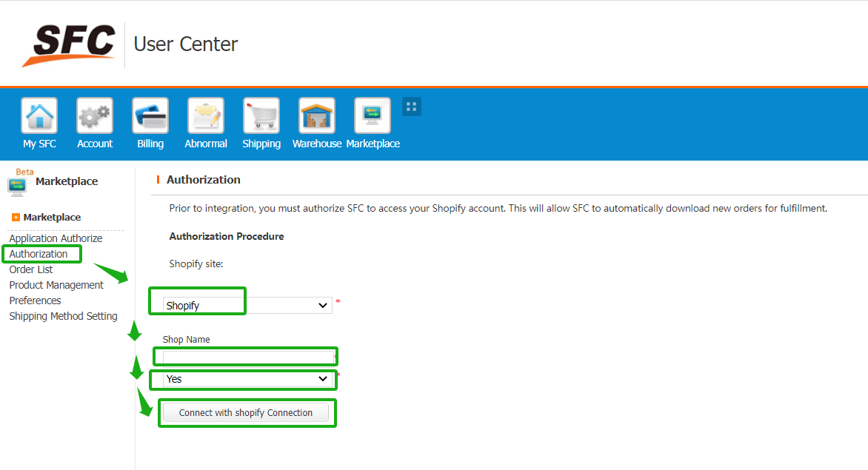868x470 pixels.
Task: Open the My SFC home icon
Action: [39, 115]
